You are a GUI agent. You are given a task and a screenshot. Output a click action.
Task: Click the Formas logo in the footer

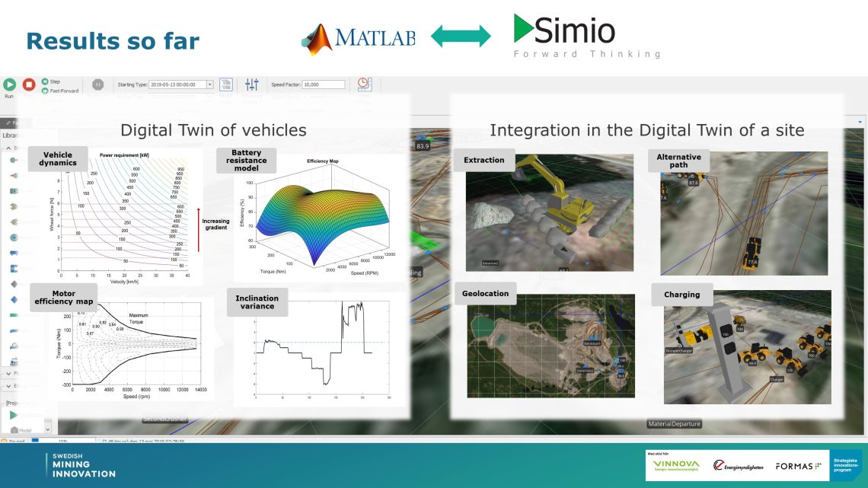[798, 467]
